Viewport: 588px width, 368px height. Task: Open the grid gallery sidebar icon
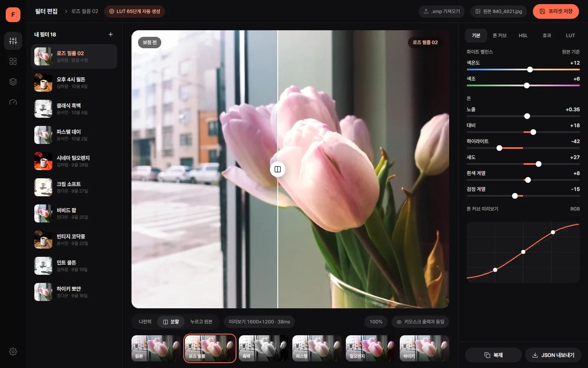(x=13, y=61)
